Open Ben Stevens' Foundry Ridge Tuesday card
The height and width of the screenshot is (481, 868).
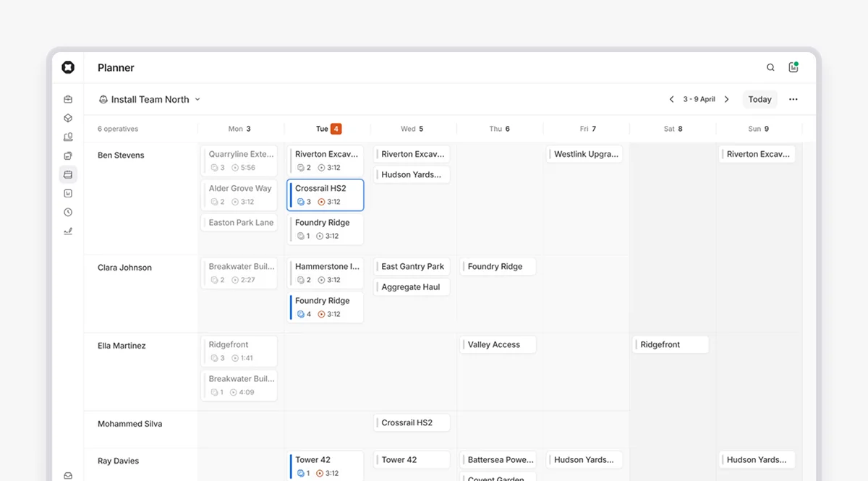click(325, 229)
